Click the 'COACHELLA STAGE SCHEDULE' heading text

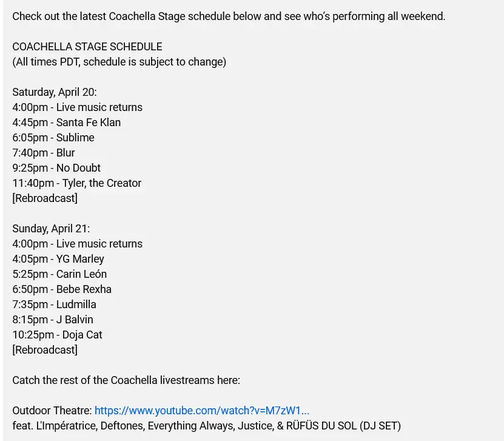(x=87, y=47)
